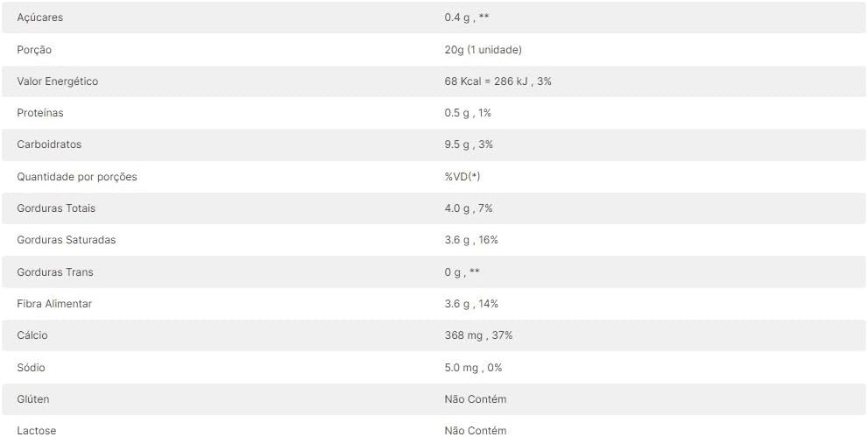Click the Glúten row label
This screenshot has width=868, height=437.
pos(33,399)
